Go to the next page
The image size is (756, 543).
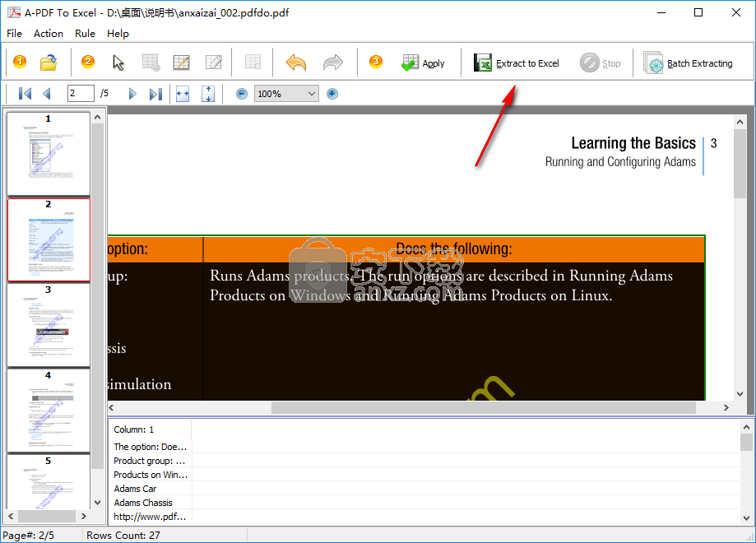(132, 94)
